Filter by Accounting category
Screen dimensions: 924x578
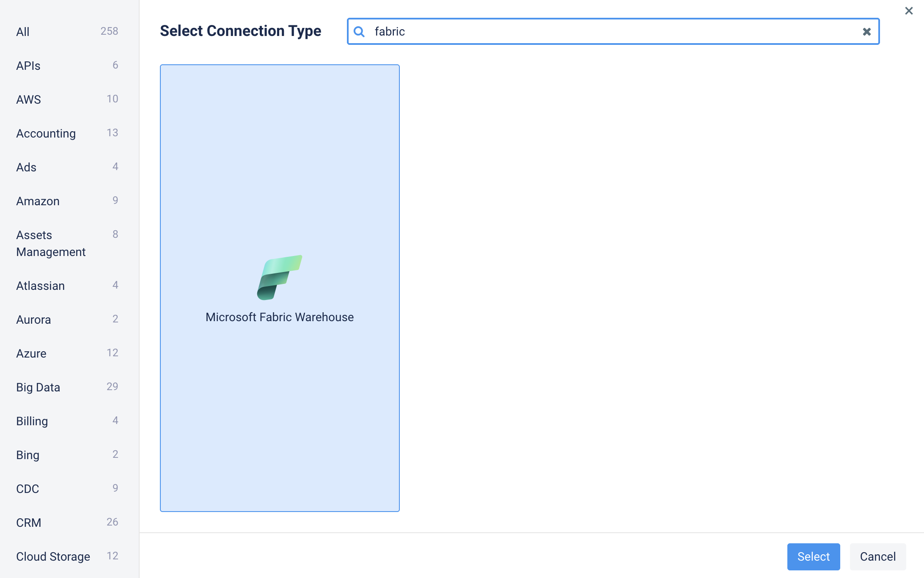[x=67, y=133]
